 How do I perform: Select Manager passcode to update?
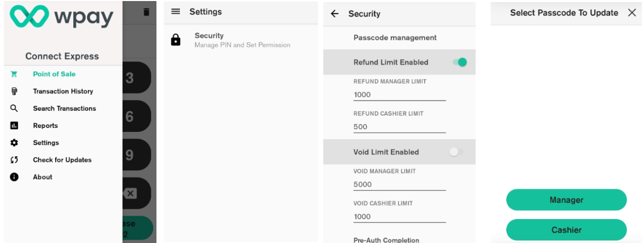[567, 200]
